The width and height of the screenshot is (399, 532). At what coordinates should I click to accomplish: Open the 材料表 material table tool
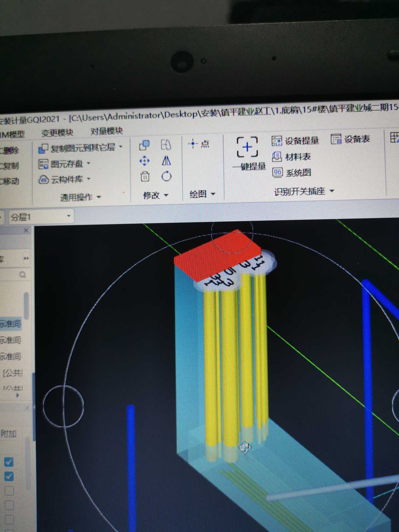291,157
